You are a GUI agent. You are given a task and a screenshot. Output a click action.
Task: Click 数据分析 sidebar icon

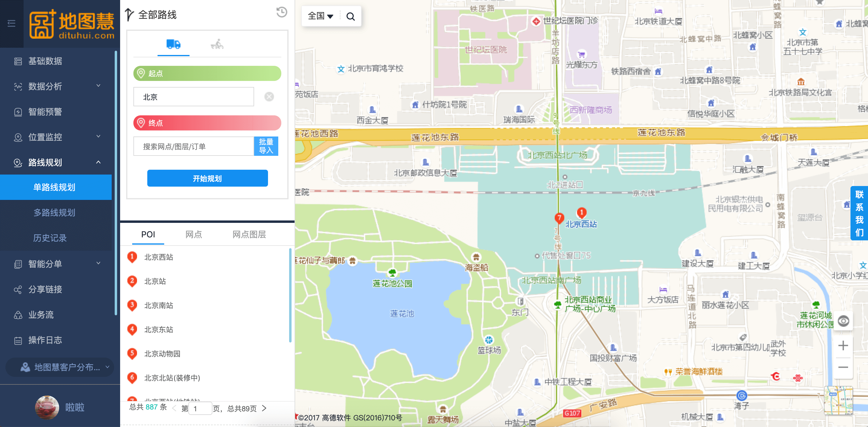(x=18, y=86)
